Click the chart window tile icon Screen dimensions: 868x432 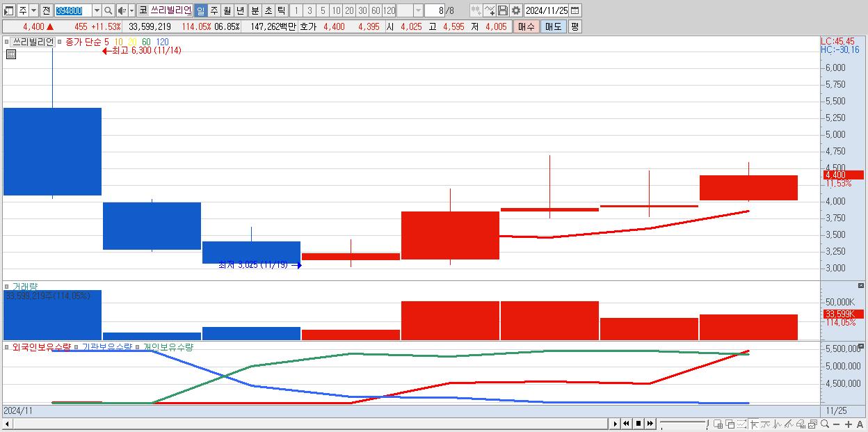(718, 424)
